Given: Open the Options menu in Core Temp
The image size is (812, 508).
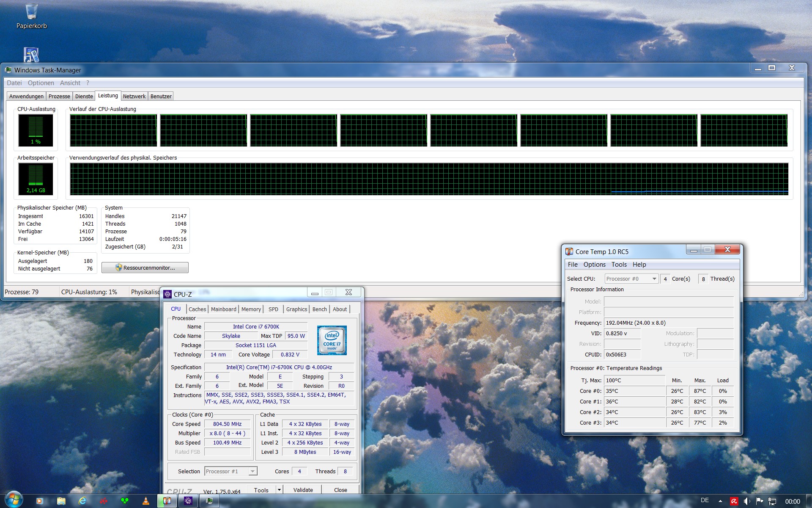Looking at the screenshot, I should (594, 264).
